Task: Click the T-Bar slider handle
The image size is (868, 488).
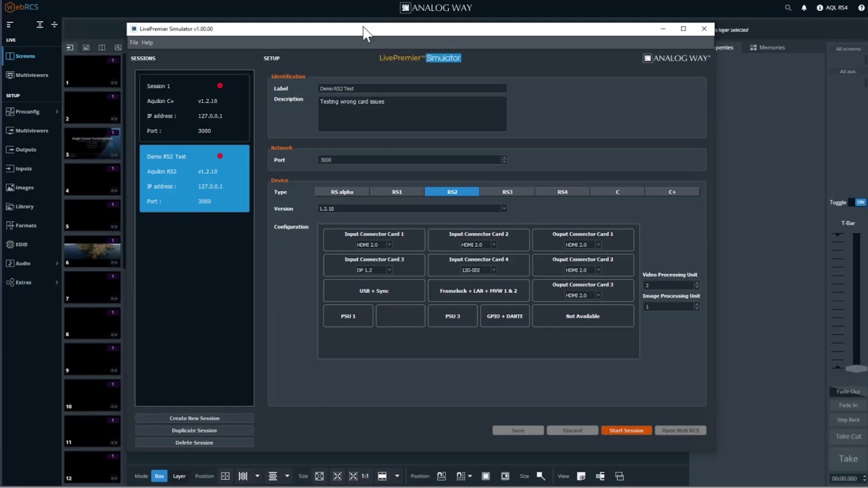Action: click(x=856, y=369)
